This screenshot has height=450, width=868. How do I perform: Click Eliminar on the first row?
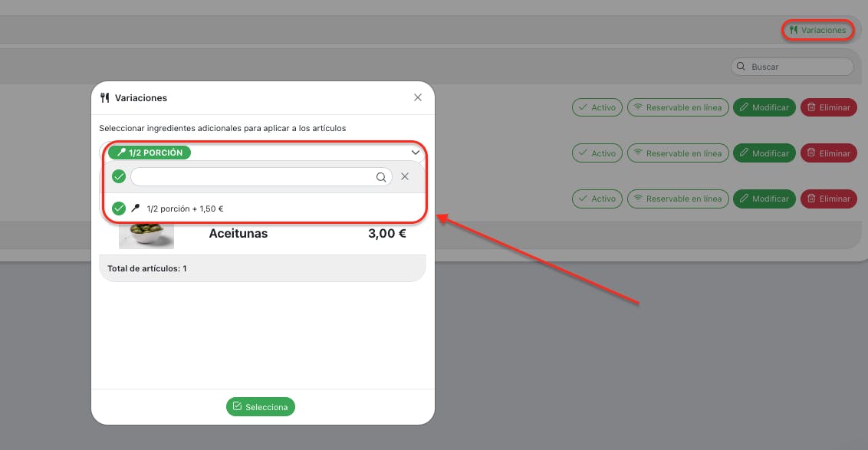pyautogui.click(x=829, y=107)
